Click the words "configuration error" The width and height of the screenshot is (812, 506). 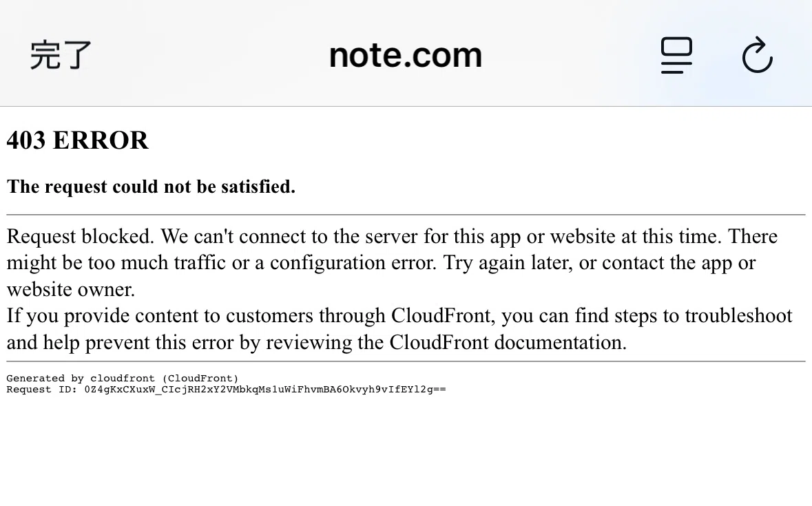tap(353, 263)
